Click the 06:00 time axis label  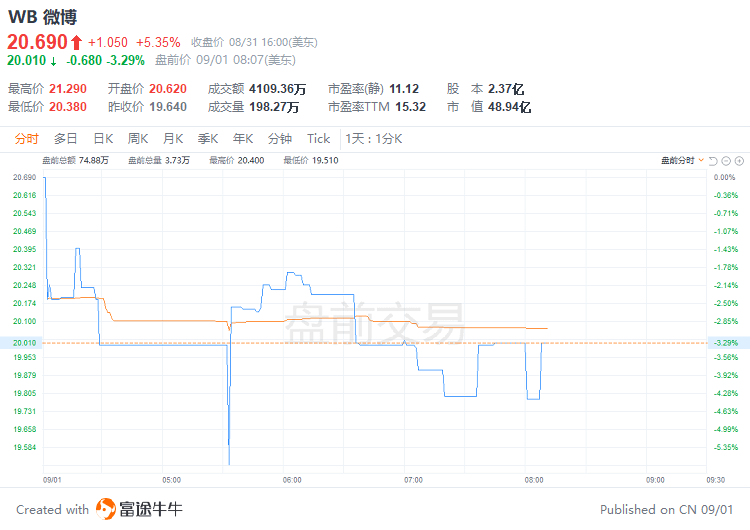pos(292,480)
